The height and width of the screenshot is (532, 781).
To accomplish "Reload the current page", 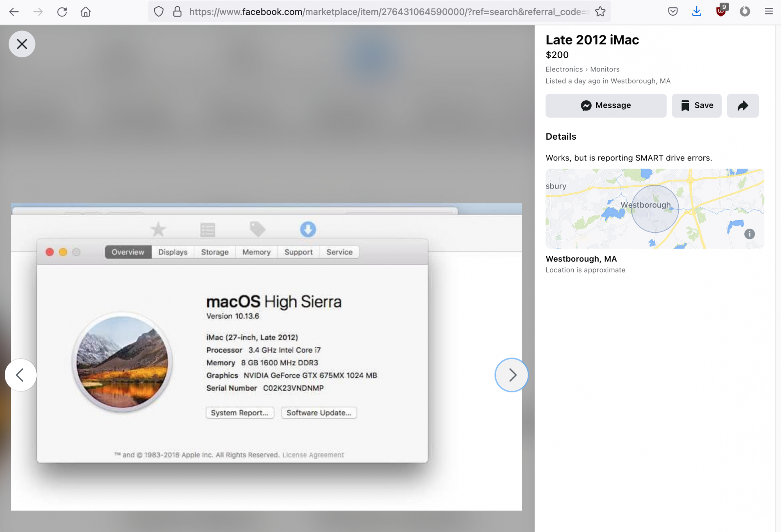I will [x=62, y=12].
